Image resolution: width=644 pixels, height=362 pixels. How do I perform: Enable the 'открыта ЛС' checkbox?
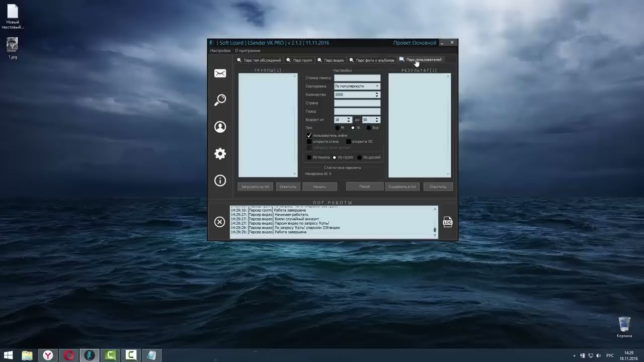click(348, 141)
